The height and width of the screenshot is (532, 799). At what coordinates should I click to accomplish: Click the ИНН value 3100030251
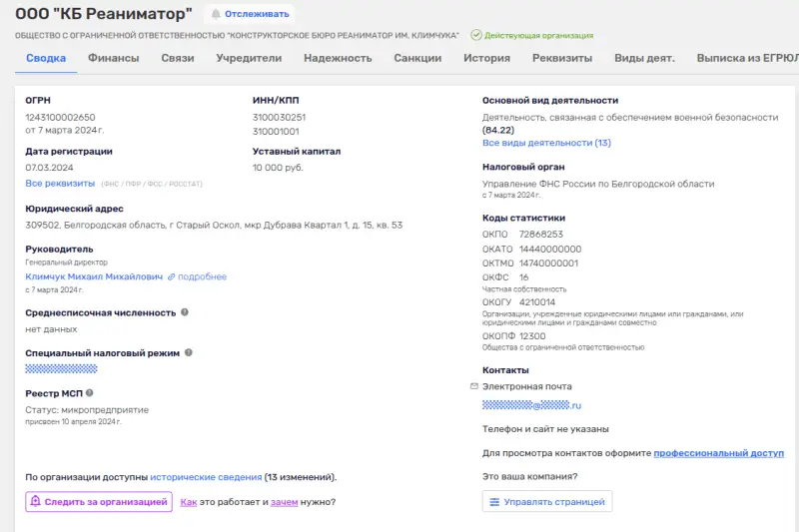tap(279, 117)
